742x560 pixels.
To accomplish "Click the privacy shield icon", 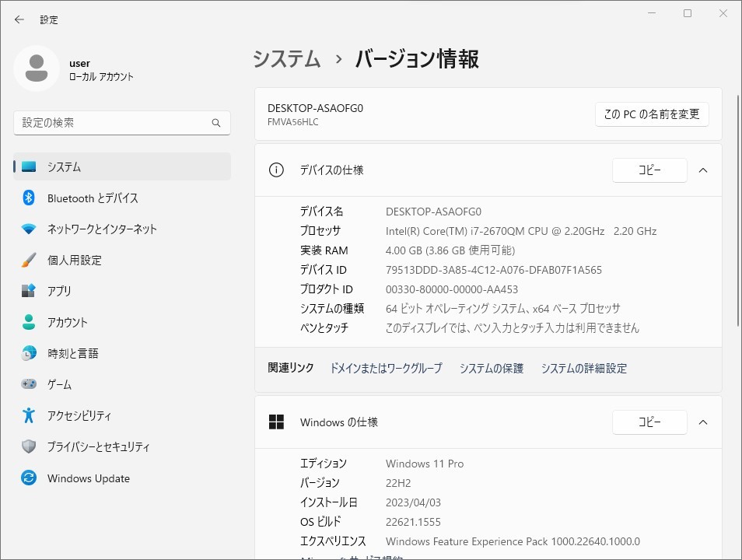I will (x=29, y=446).
